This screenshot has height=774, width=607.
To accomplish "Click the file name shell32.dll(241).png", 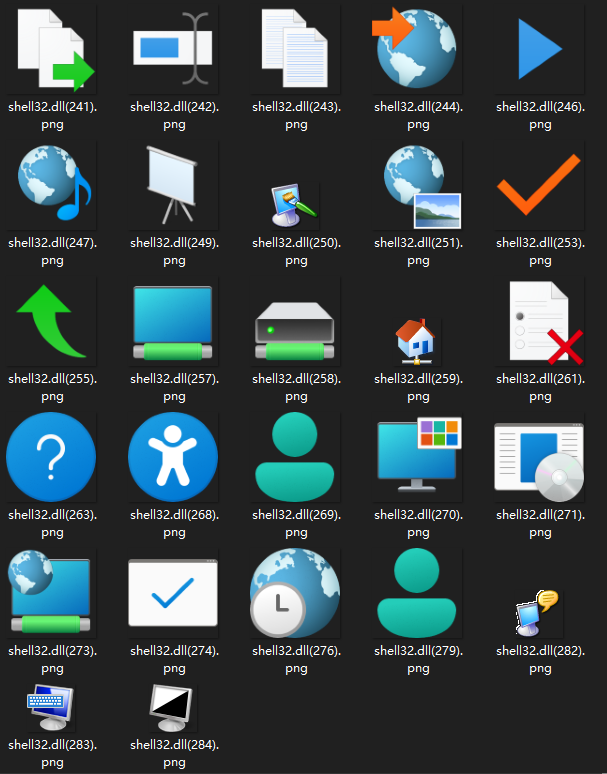I will click(x=52, y=116).
